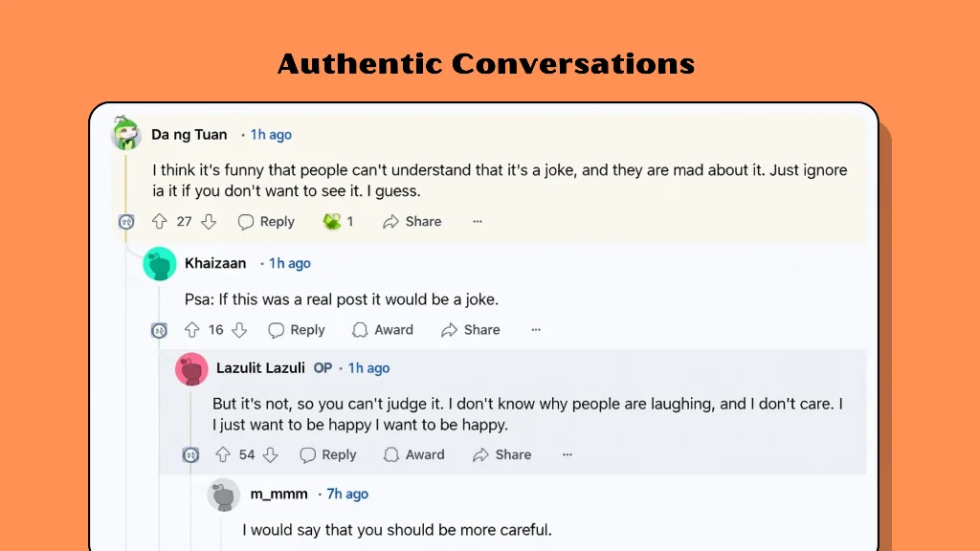This screenshot has height=551, width=980.
Task: Collapse Lazulit Lazuli's comment thread
Action: tap(190, 454)
